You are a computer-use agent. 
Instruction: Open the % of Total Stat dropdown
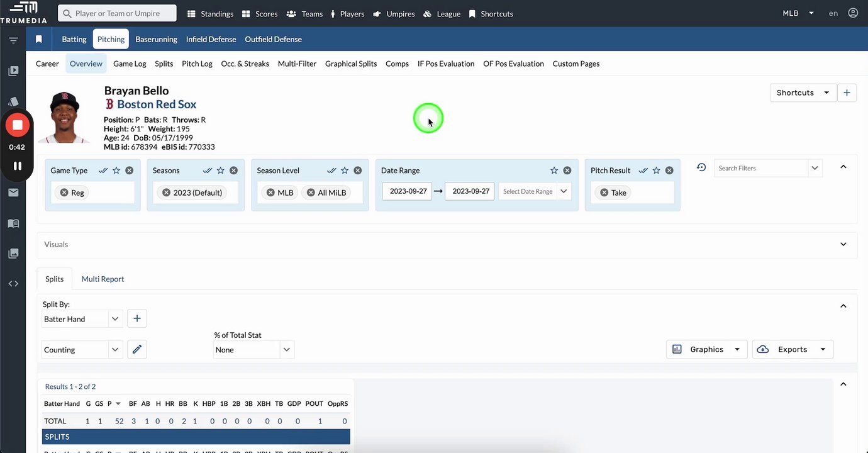253,350
